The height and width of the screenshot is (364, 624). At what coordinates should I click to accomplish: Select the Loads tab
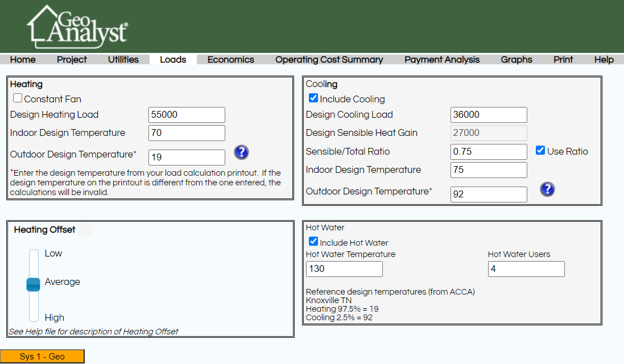pyautogui.click(x=173, y=59)
